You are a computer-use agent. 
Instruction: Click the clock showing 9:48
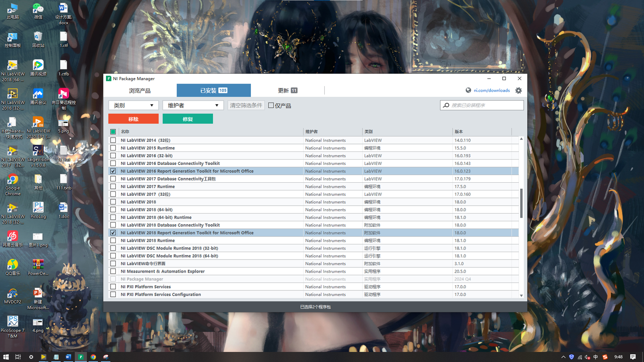point(619,357)
